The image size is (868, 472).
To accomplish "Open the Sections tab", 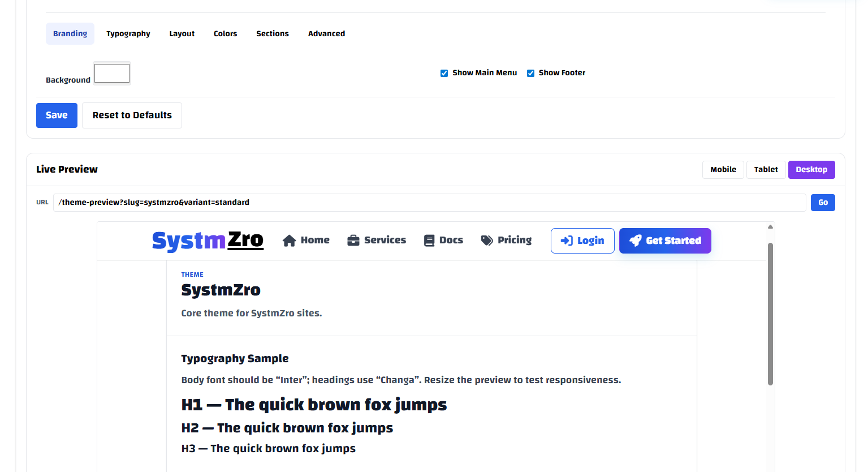I will pyautogui.click(x=273, y=34).
